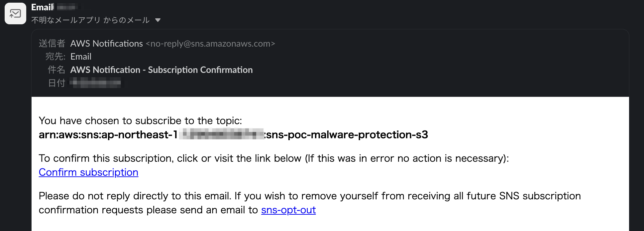Click the sns-poc-malware-protection-s3 topic ARN text
This screenshot has width=644, height=231.
(x=347, y=135)
